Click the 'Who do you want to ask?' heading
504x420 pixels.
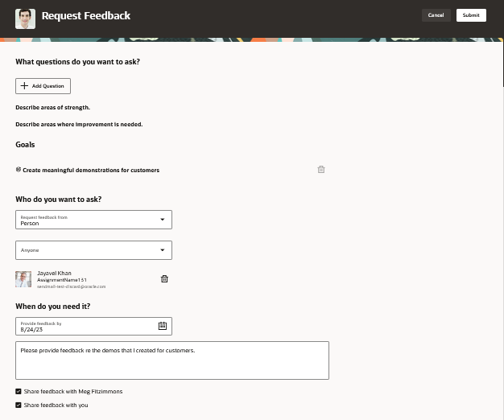[x=59, y=200]
